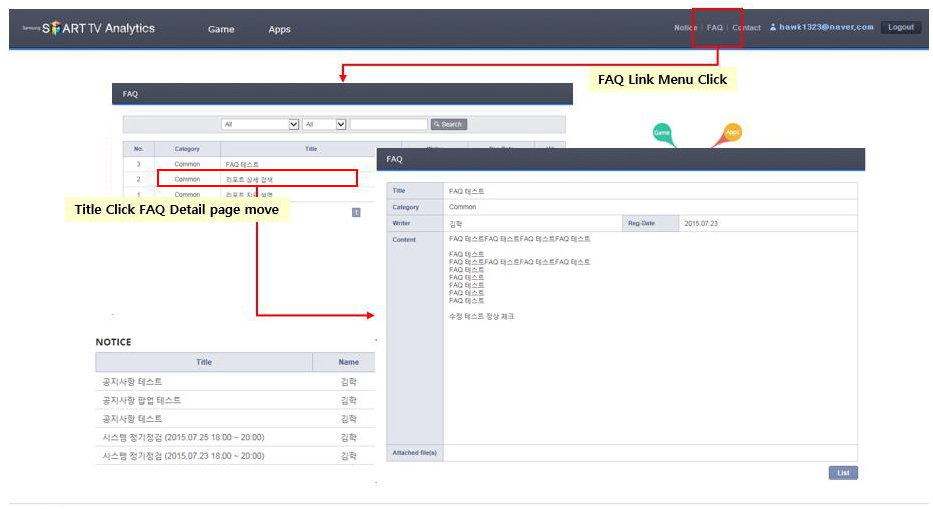This screenshot has width=933, height=509.
Task: Expand the first All dropdown in FAQ search
Action: click(260, 124)
